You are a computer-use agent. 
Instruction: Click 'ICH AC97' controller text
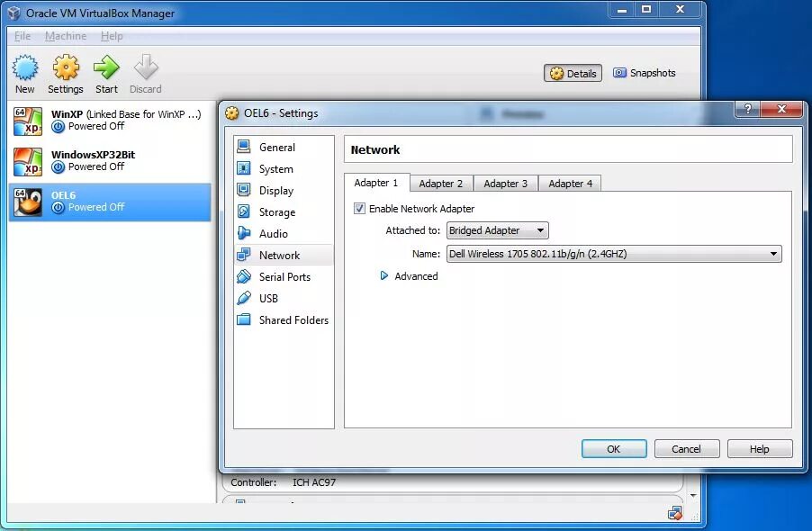click(x=314, y=482)
